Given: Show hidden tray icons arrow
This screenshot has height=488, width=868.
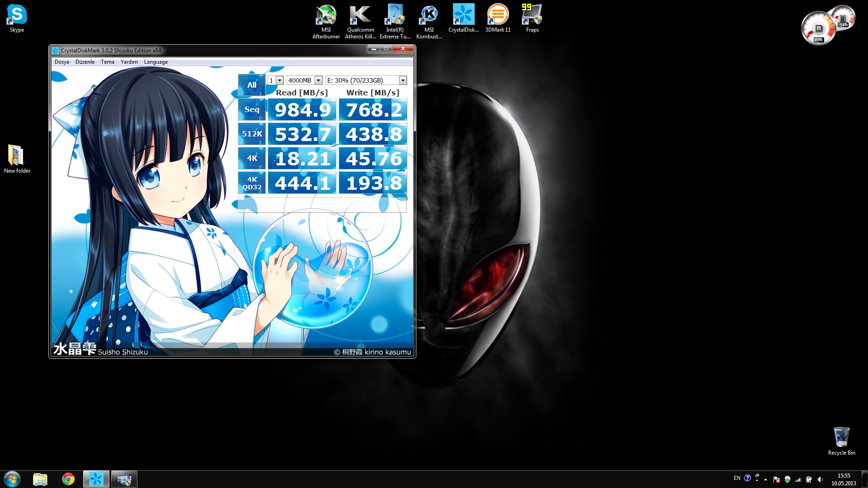Looking at the screenshot, I should (765, 479).
